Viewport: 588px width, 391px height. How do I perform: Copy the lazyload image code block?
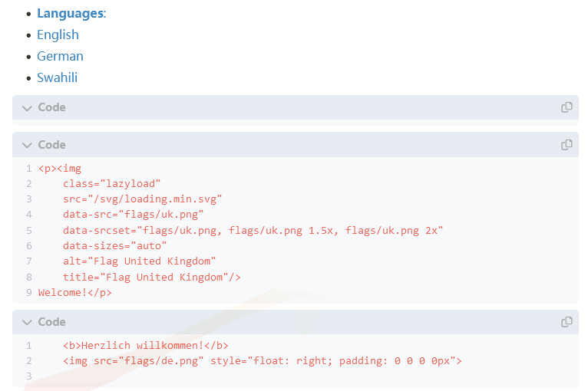567,145
